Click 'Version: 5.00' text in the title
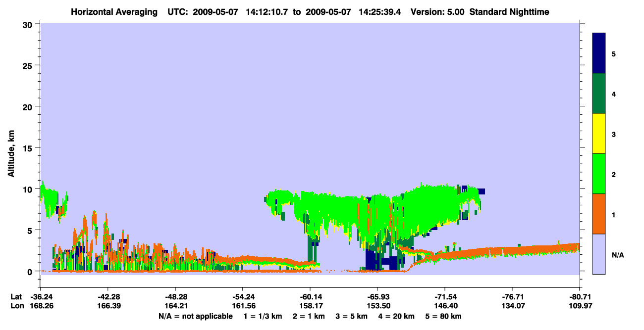The height and width of the screenshot is (330, 644). coord(436,11)
